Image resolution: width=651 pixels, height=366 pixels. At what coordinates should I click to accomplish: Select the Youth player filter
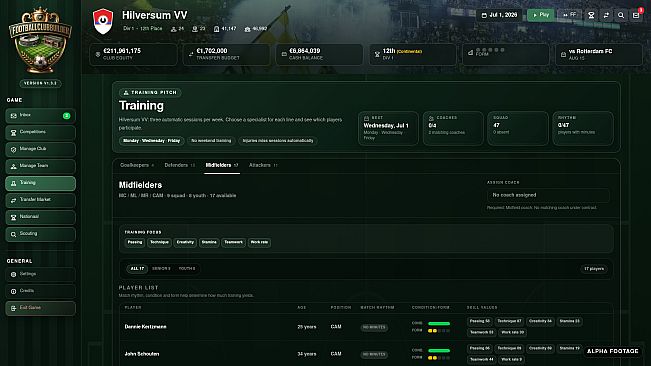coord(187,268)
